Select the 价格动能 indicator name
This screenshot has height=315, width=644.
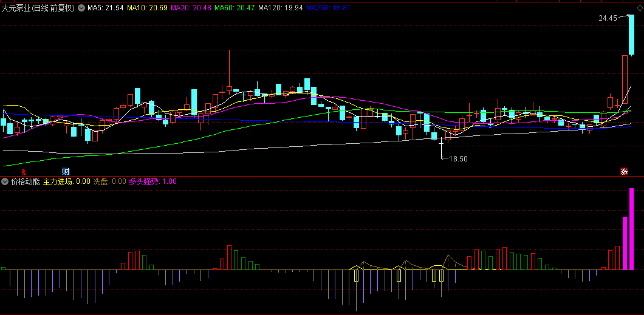[x=26, y=181]
